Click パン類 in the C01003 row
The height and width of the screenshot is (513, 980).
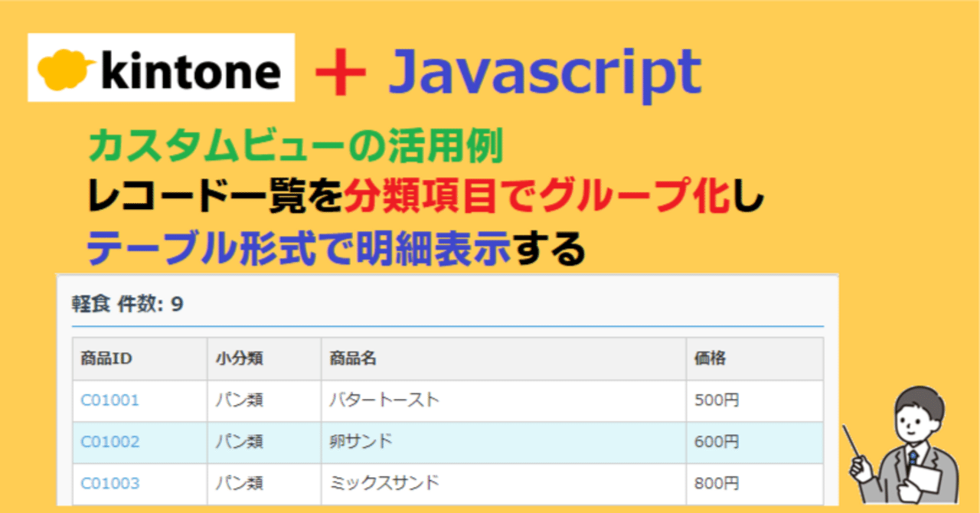pyautogui.click(x=264, y=483)
